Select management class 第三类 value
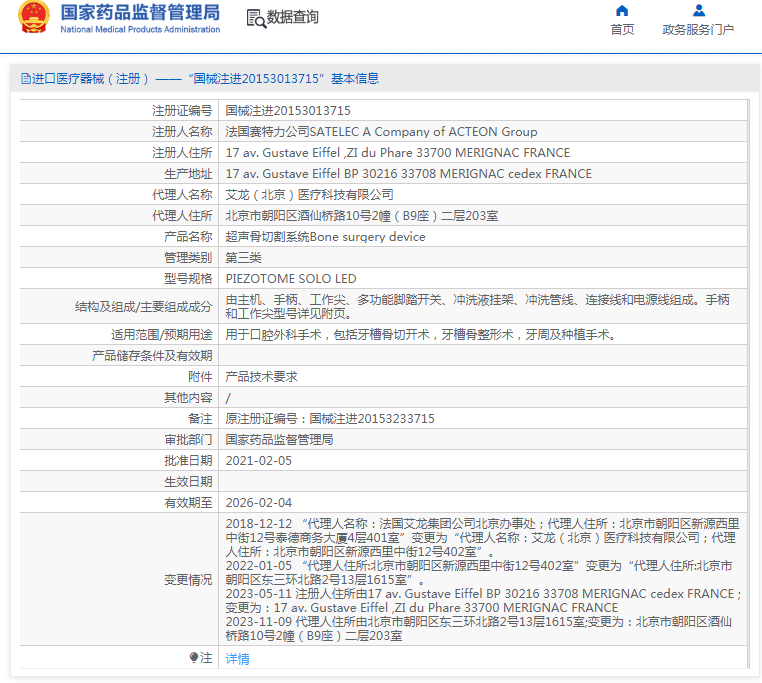The height and width of the screenshot is (683, 762). [x=243, y=258]
